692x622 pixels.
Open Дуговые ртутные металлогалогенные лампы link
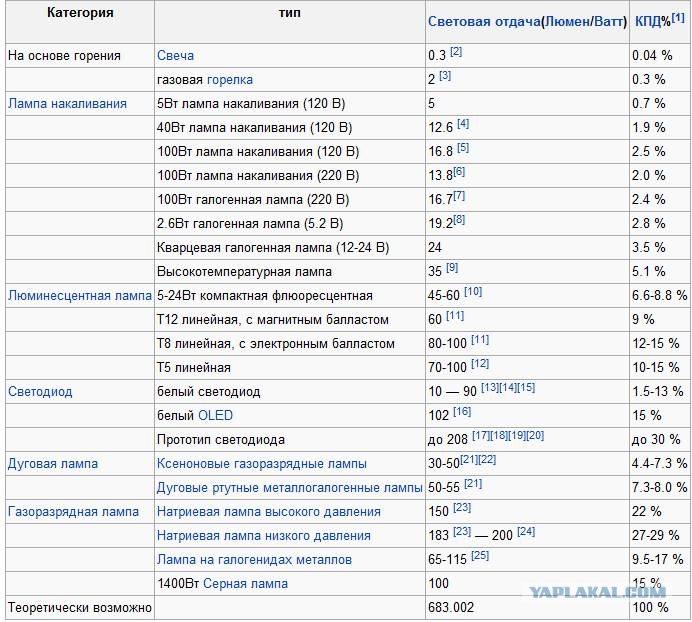click(290, 488)
